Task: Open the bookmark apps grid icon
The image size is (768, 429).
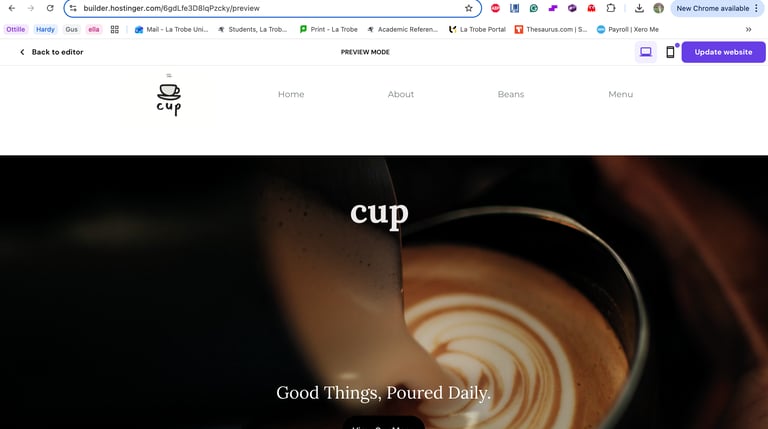Action: (x=115, y=29)
